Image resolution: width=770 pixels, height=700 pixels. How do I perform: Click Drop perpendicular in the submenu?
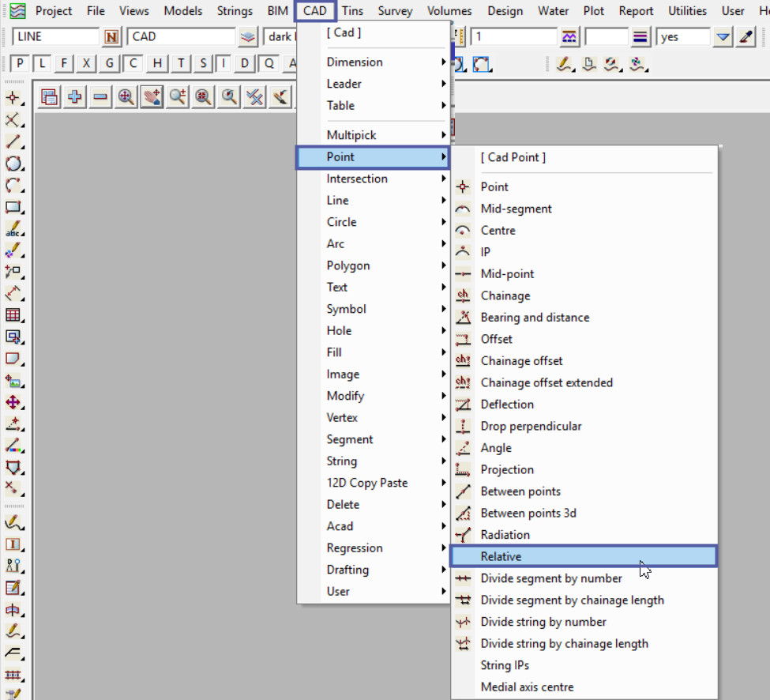(x=531, y=426)
